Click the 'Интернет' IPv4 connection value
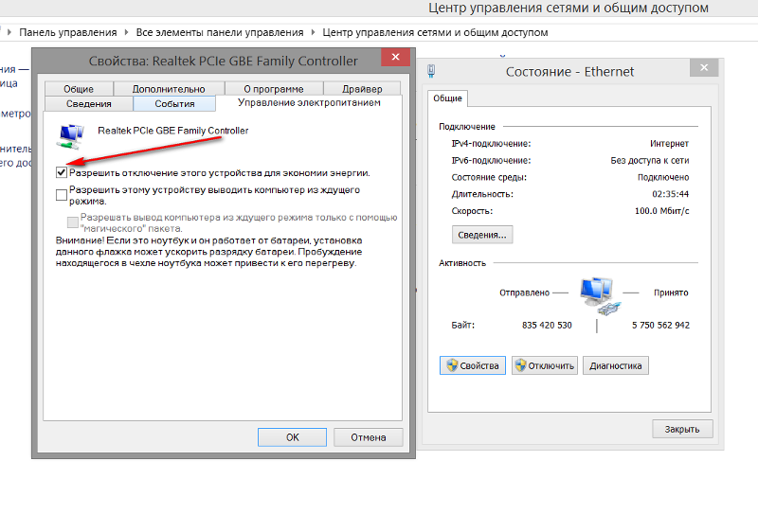 tap(669, 143)
